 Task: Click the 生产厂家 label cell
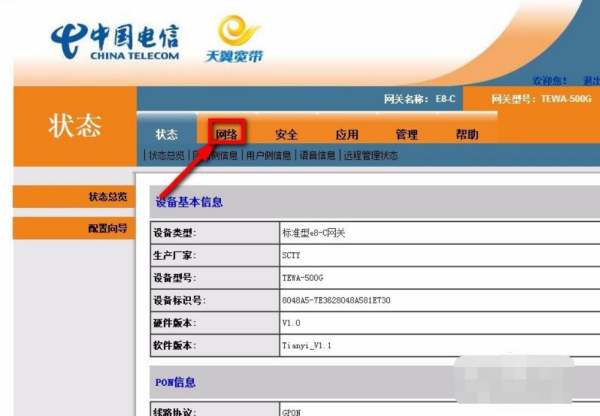[x=215, y=255]
